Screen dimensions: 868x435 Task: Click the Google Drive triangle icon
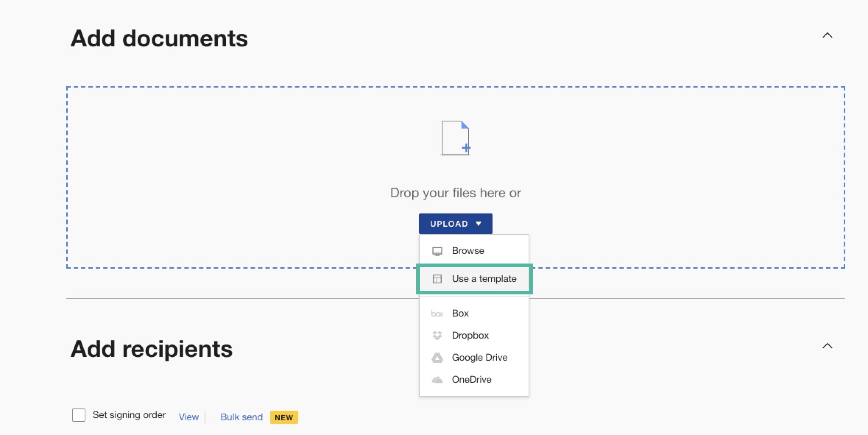pos(437,357)
